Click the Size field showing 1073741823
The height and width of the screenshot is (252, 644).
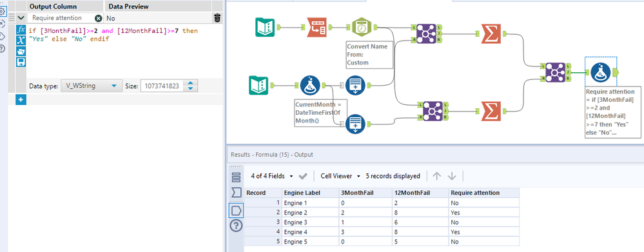[x=162, y=86]
